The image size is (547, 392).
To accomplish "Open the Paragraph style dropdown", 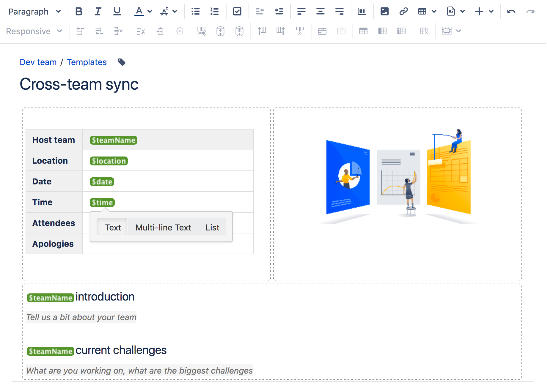I will pyautogui.click(x=34, y=11).
